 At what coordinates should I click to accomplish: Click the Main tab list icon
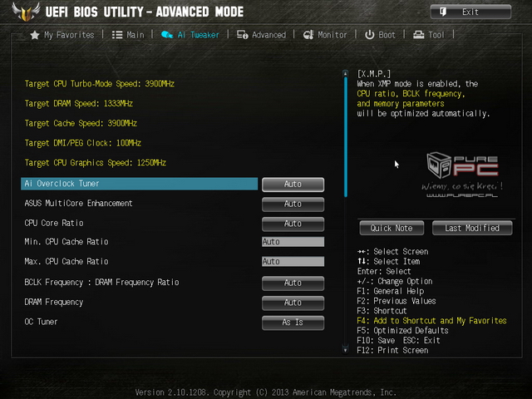(117, 35)
